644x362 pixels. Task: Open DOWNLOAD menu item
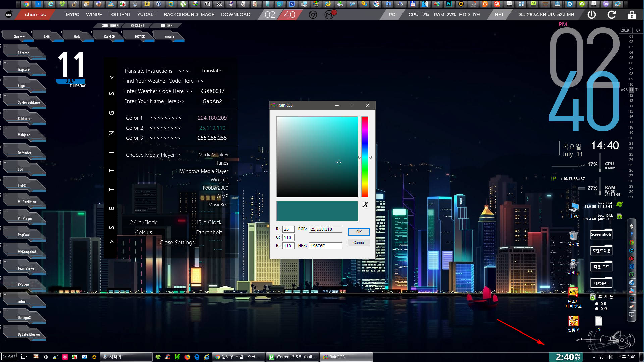235,15
